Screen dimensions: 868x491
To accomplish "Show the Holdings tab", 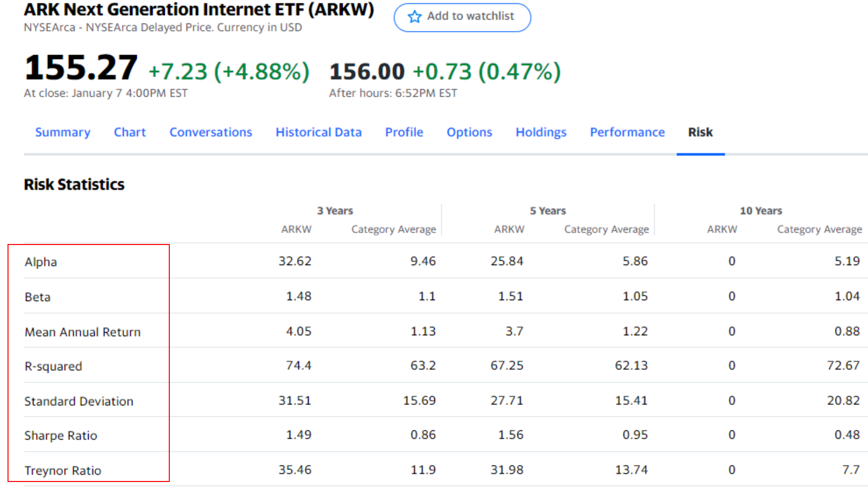I will (x=541, y=132).
